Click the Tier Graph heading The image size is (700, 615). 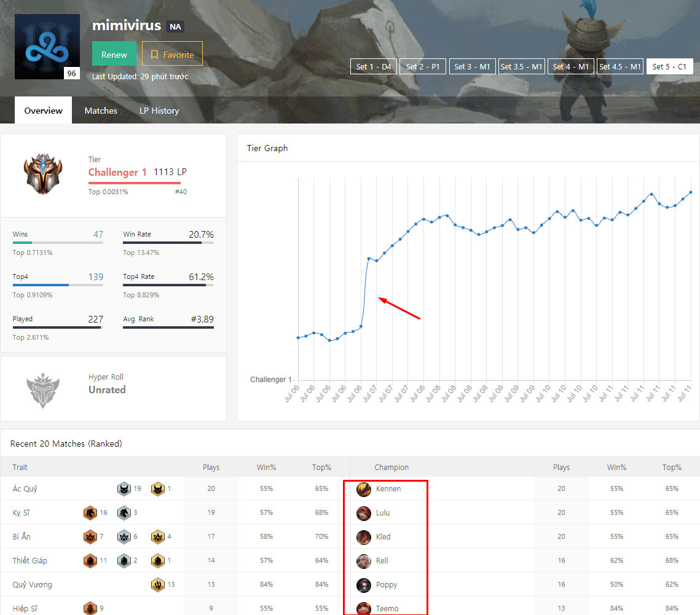coord(267,148)
